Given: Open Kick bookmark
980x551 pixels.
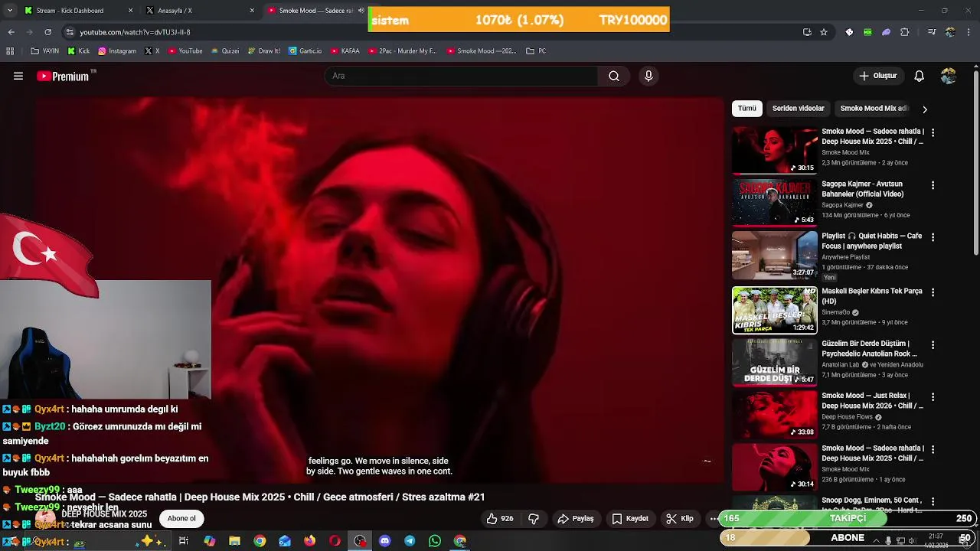Looking at the screenshot, I should point(78,51).
